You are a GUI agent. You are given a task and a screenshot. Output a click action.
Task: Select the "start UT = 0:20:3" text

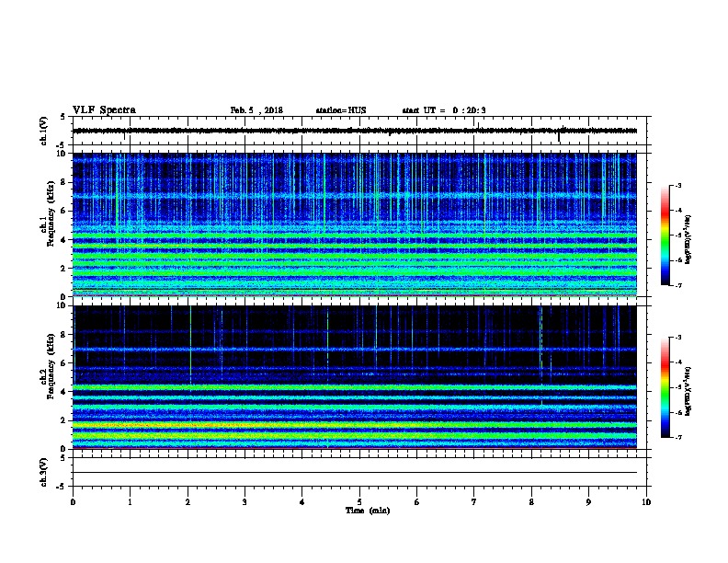point(444,110)
